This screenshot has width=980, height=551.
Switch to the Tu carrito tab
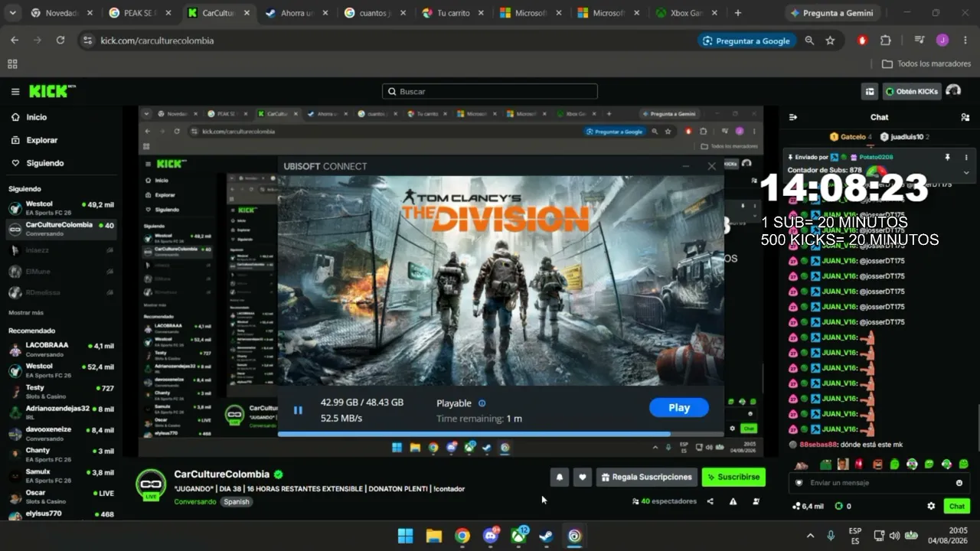click(x=452, y=13)
